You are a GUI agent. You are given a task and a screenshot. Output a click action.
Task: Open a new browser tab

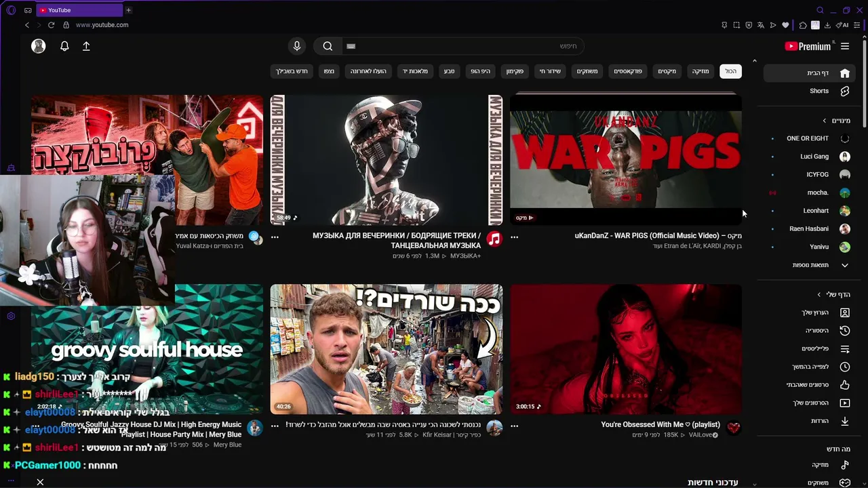(128, 10)
